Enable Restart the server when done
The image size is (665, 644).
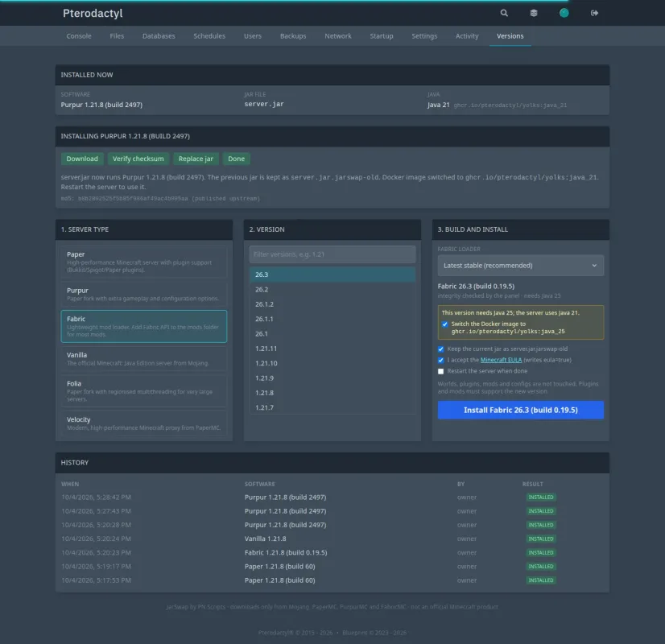coord(440,371)
